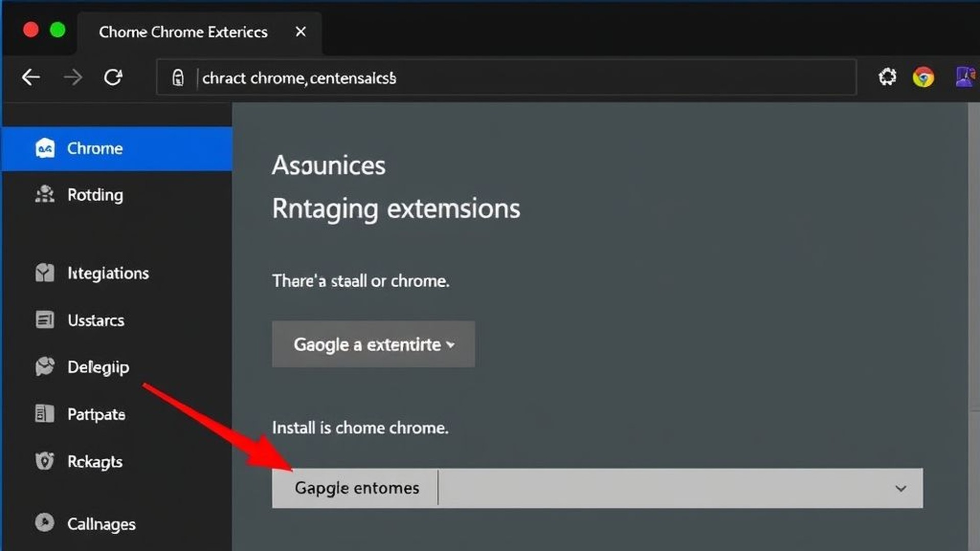Select the Delegip sidebar icon
Image resolution: width=980 pixels, height=551 pixels.
(x=45, y=367)
